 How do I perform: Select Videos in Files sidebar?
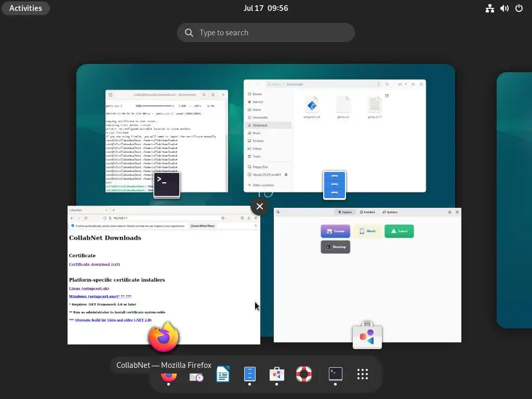coord(268,149)
